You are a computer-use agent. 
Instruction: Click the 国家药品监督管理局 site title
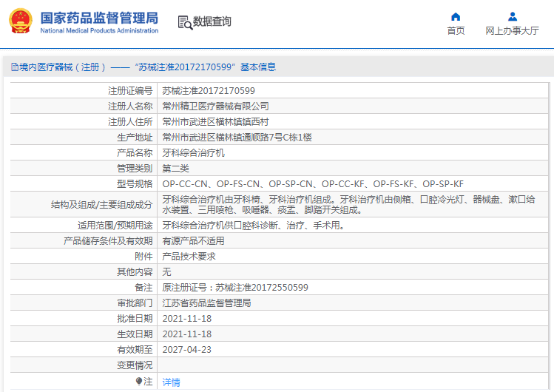(98, 17)
